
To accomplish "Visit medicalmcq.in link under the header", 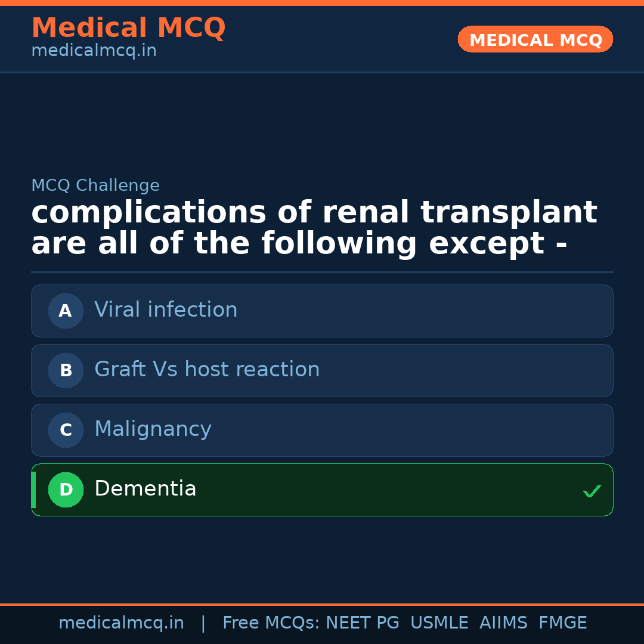I will [x=94, y=51].
